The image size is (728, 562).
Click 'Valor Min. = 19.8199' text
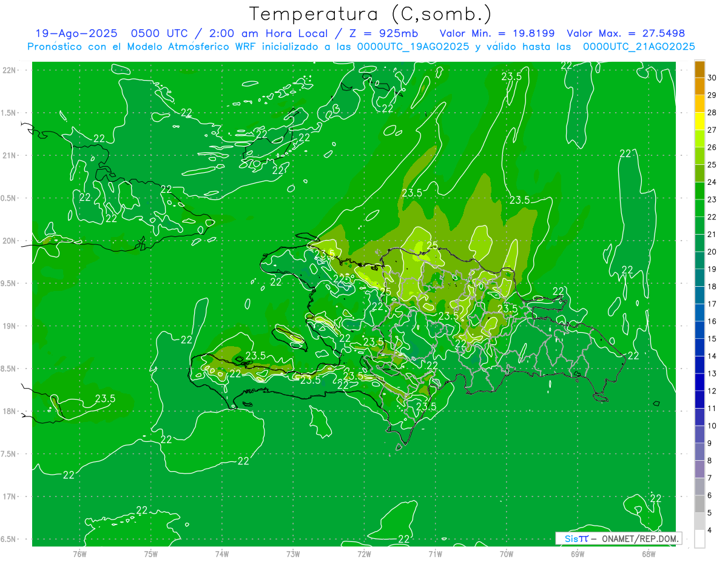pyautogui.click(x=497, y=33)
